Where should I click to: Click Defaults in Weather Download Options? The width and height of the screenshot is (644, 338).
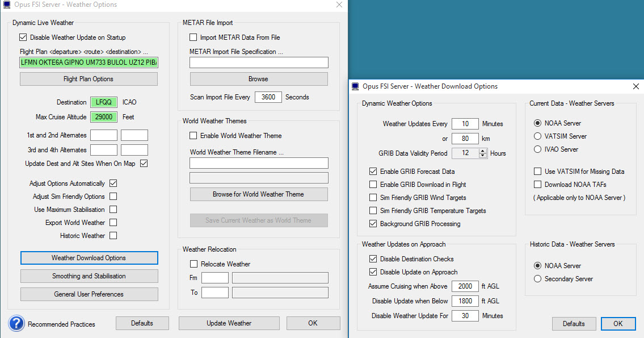tap(574, 324)
